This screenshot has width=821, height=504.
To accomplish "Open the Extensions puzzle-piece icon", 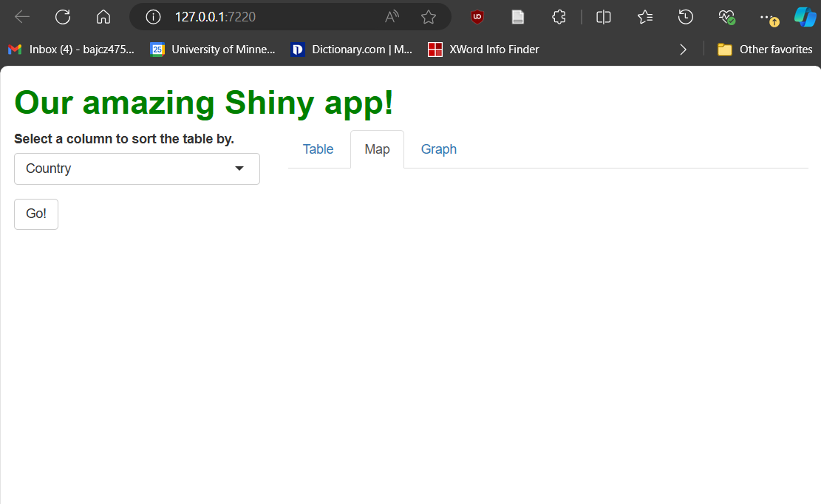I will point(559,17).
